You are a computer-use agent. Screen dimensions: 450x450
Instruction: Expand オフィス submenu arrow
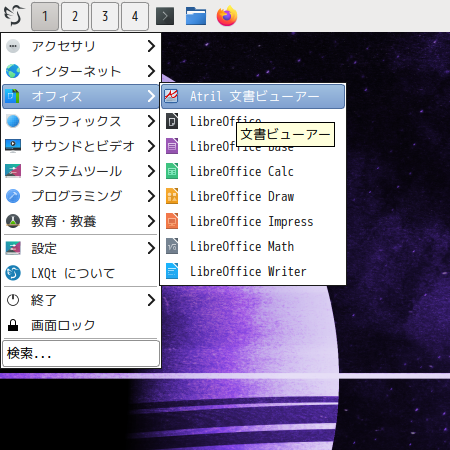point(151,96)
